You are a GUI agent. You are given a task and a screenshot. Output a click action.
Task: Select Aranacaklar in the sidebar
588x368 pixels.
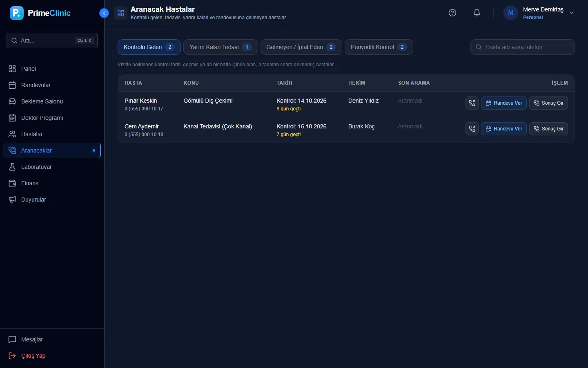coord(52,150)
